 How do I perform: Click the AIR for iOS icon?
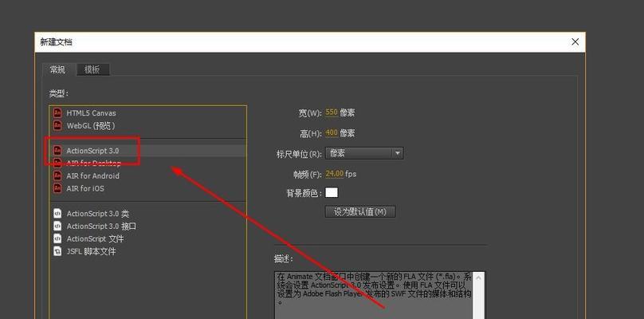point(57,188)
